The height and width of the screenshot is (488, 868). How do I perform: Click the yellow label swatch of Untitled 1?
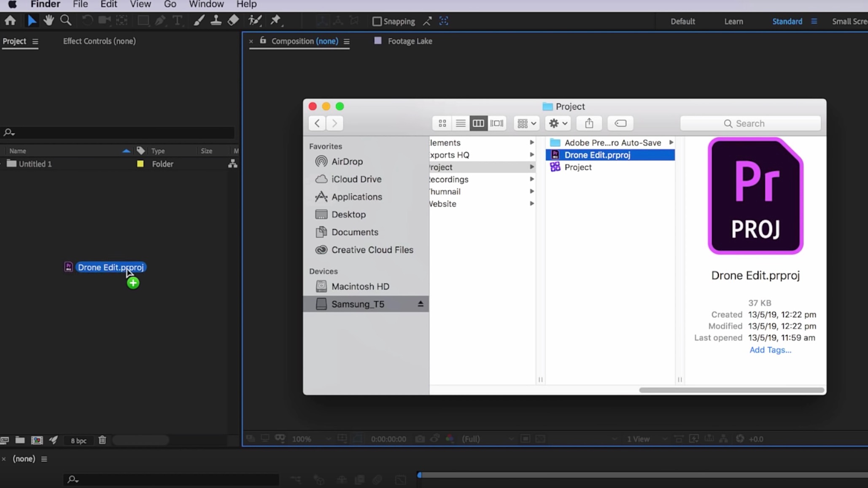pyautogui.click(x=140, y=164)
